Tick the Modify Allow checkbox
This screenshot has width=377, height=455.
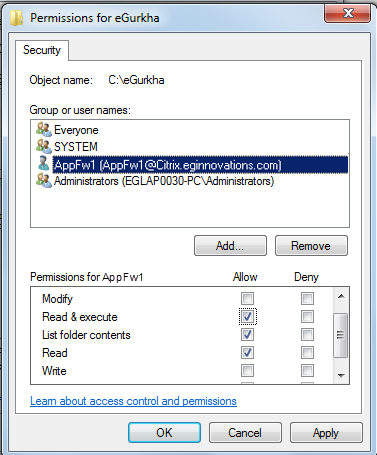pyautogui.click(x=247, y=298)
